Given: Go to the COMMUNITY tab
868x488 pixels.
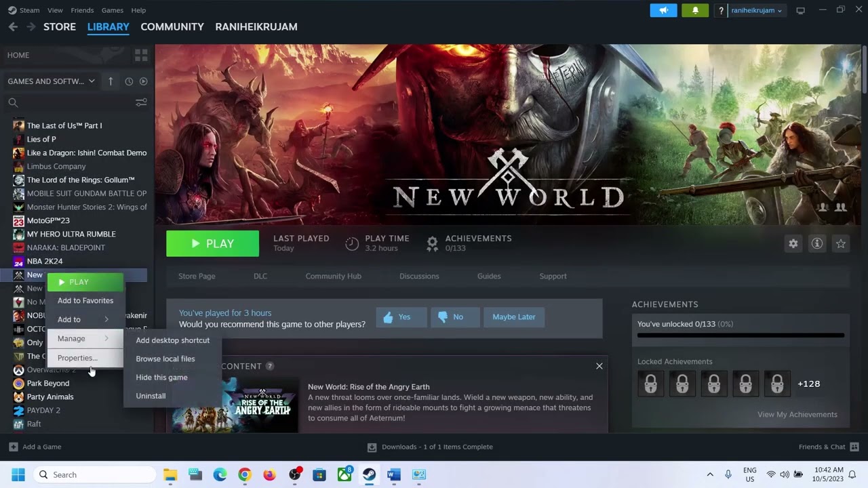Looking at the screenshot, I should pos(172,26).
